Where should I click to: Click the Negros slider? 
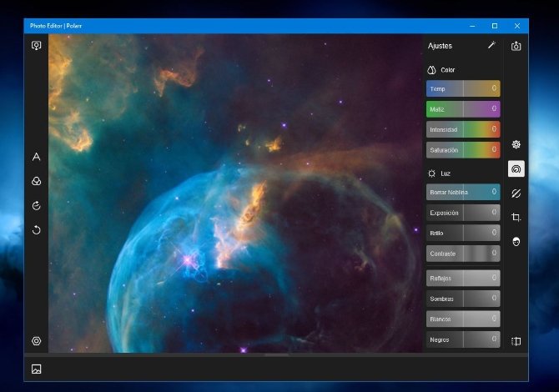tap(463, 339)
